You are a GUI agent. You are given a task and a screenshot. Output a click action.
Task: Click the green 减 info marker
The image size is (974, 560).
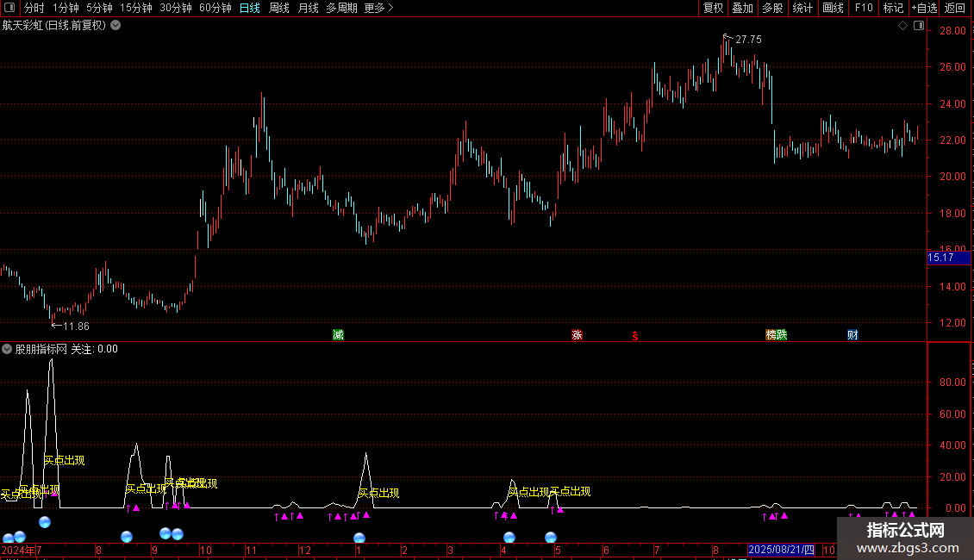338,334
